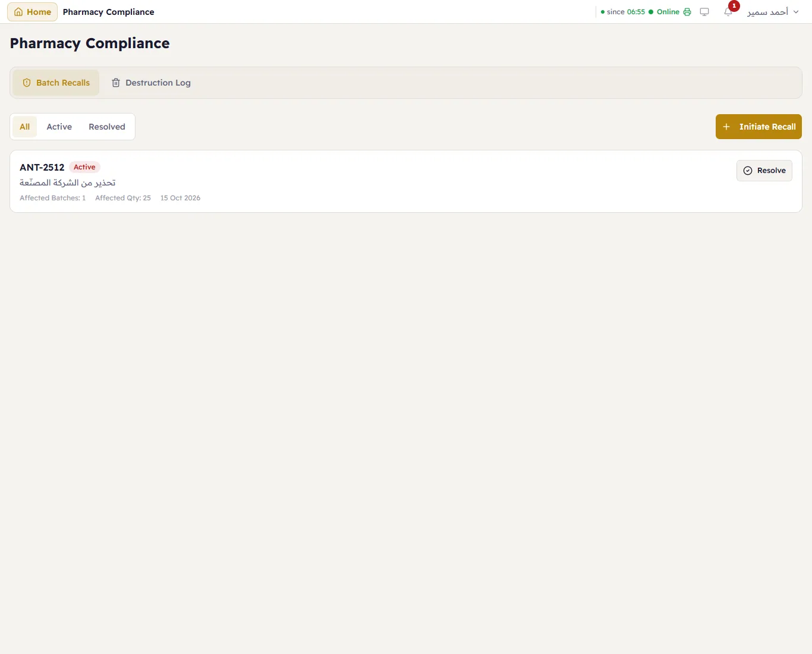Click the Arabic recall reason text

(x=68, y=183)
